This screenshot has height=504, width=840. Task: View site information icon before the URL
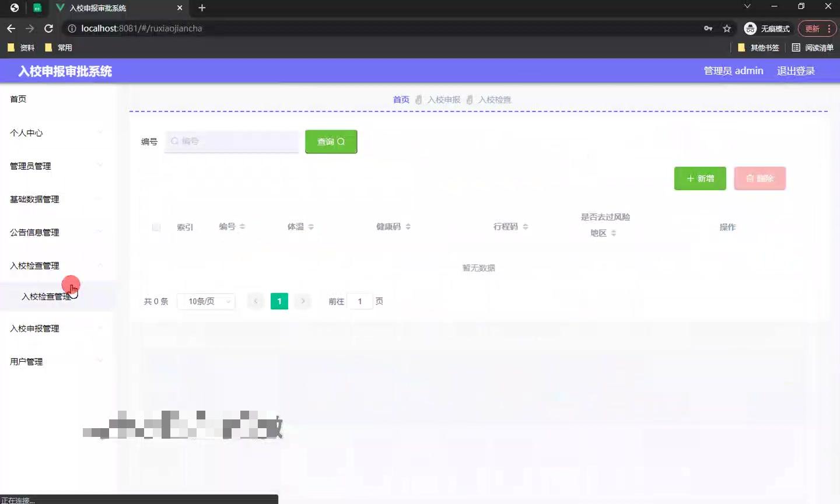coord(72,28)
